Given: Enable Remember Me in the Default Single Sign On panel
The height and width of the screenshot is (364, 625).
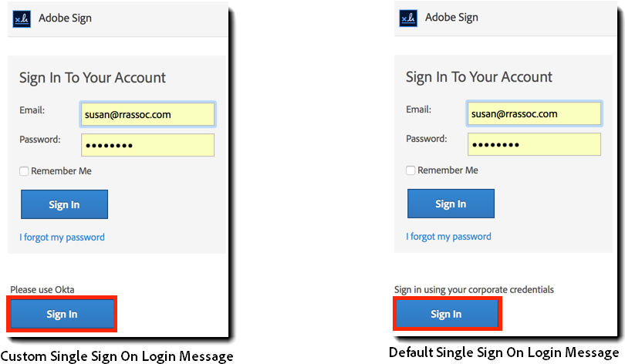Looking at the screenshot, I should click(x=410, y=170).
